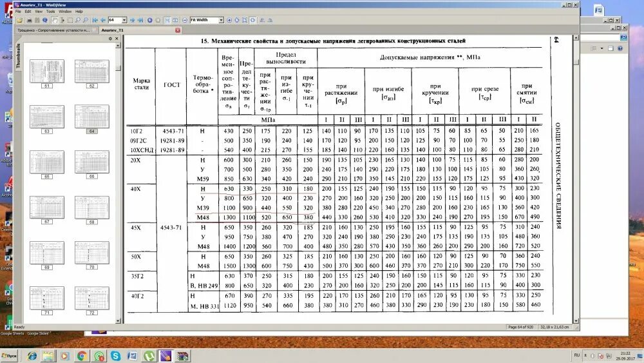Rotate the page left
Image resolution: width=644 pixels, height=363 pixels.
click(263, 20)
